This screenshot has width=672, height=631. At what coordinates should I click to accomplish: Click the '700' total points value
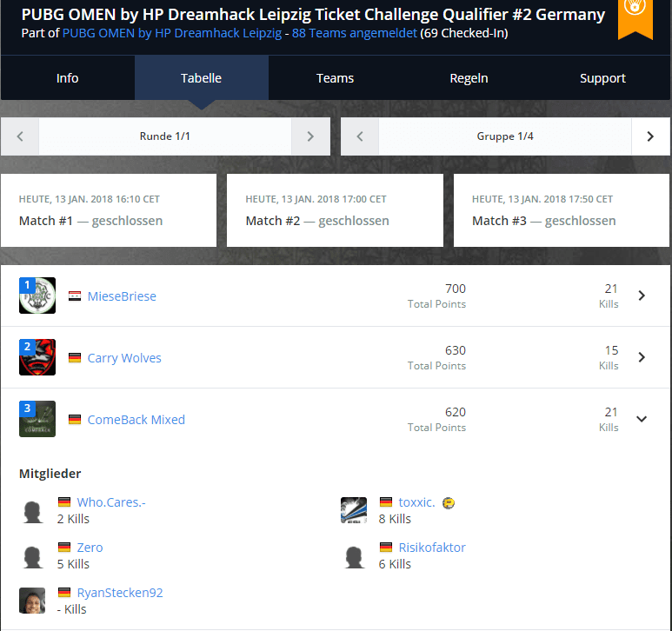pos(456,289)
